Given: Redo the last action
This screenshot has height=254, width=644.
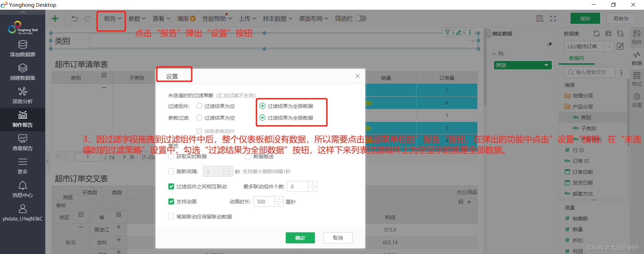Looking at the screenshot, I should point(88,18).
